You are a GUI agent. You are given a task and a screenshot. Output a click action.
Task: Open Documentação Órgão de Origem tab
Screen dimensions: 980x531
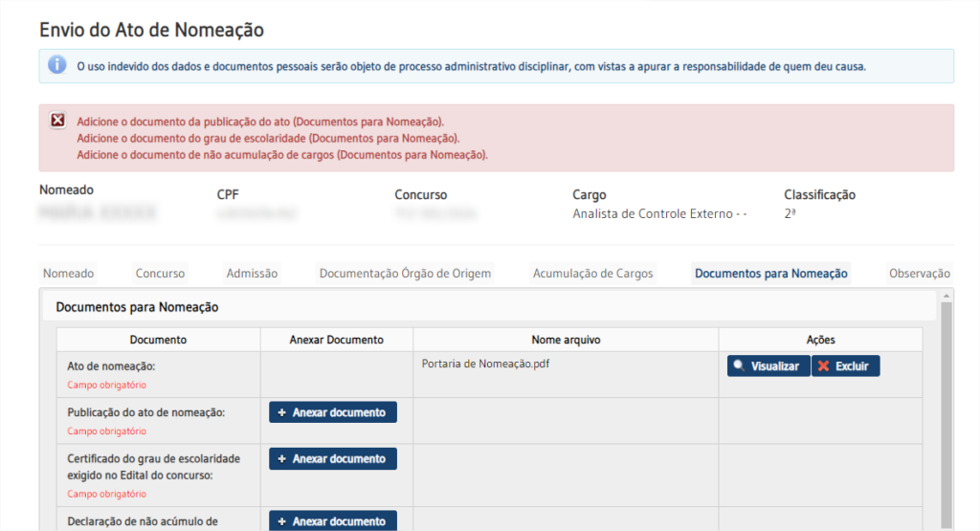click(405, 273)
